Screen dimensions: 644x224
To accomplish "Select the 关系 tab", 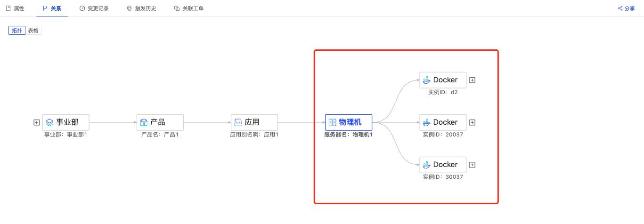I will click(x=52, y=8).
